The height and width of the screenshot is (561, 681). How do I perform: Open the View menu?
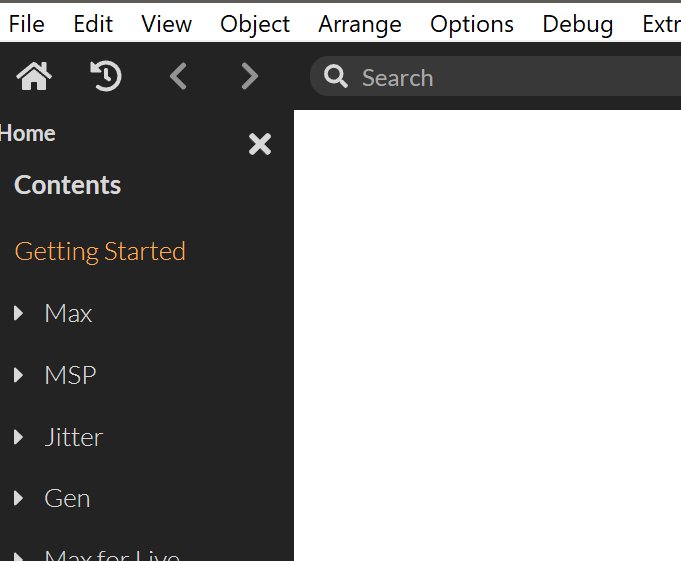[167, 24]
